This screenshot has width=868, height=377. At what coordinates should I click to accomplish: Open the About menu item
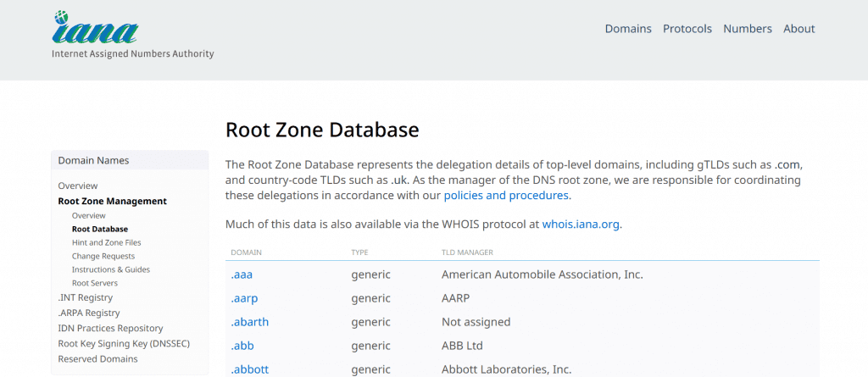[x=798, y=29]
